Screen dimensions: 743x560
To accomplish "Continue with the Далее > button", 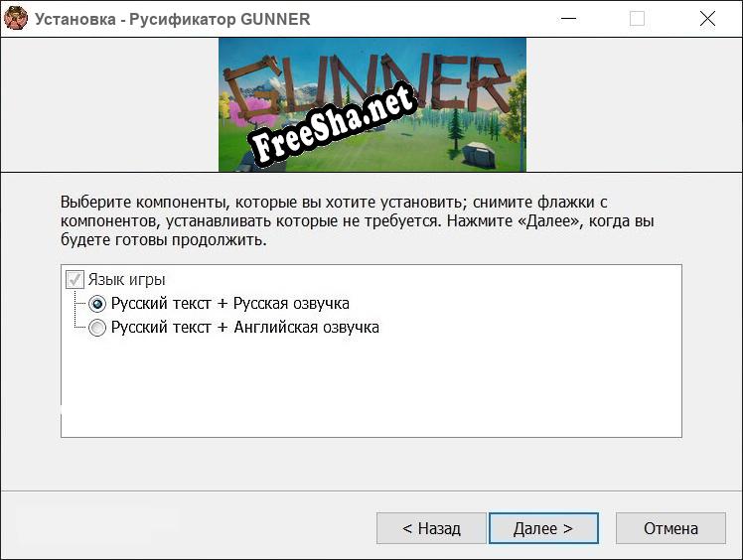I will (543, 528).
